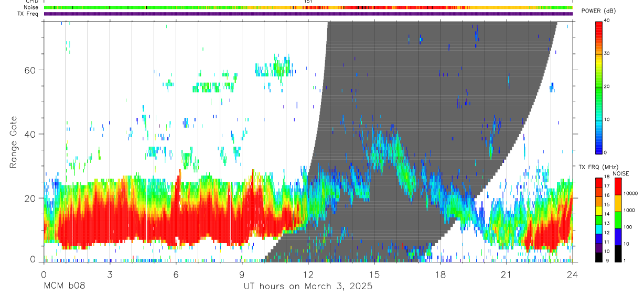644x297 pixels.
Task: Click the green segment of TX FRQ bar
Action: (x=599, y=220)
